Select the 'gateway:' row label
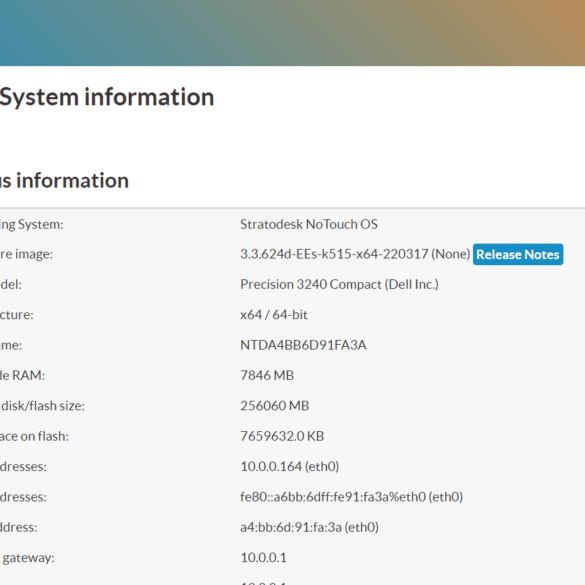The image size is (585, 585). pyautogui.click(x=28, y=558)
